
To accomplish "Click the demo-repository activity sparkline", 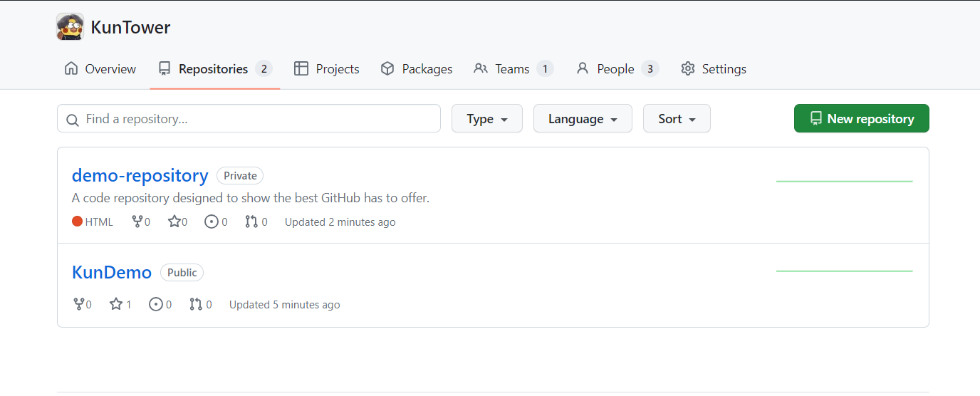I will (844, 182).
